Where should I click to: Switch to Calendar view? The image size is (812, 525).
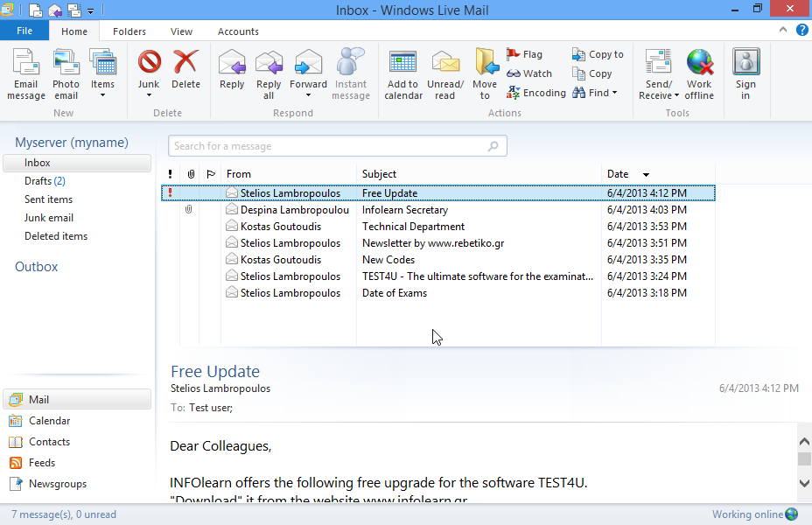pos(39,420)
